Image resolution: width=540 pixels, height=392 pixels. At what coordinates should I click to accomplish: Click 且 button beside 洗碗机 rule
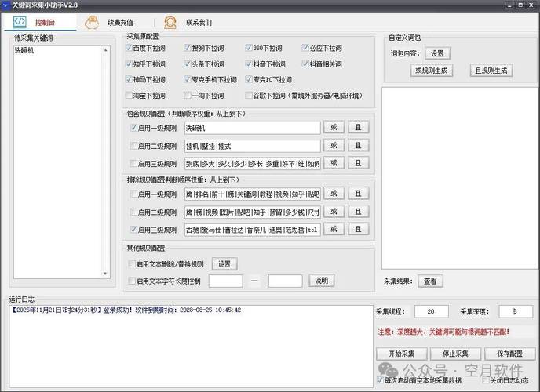point(359,128)
